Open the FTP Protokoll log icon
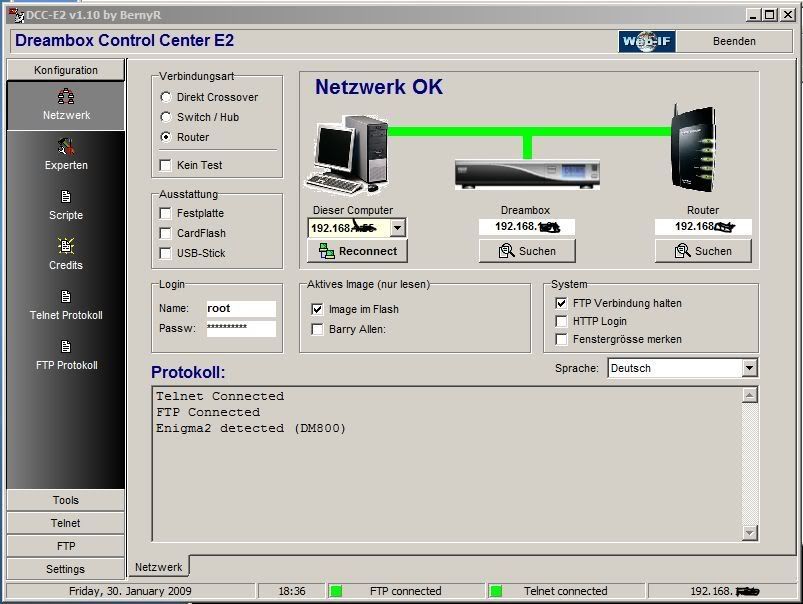803x604 pixels. click(66, 346)
